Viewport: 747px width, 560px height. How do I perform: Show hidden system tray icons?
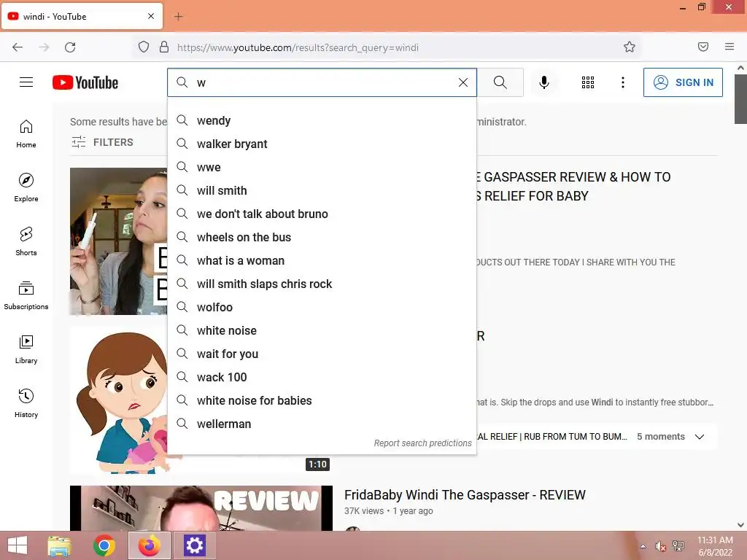[643, 546]
